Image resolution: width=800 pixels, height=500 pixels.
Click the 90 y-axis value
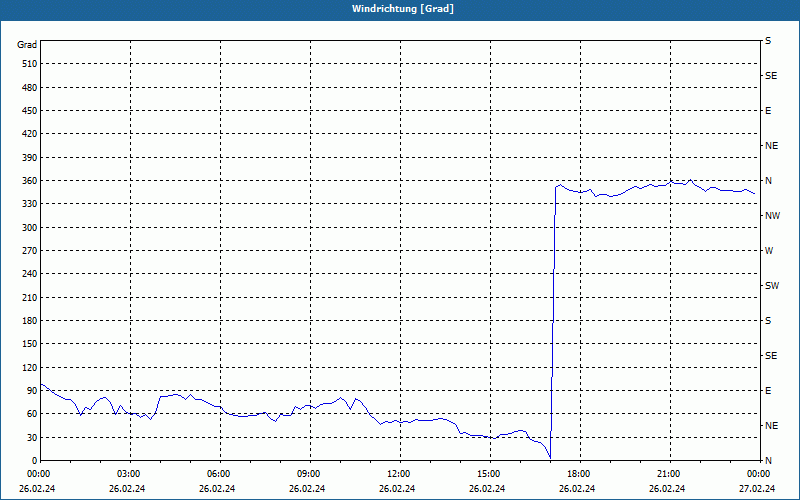(32, 391)
